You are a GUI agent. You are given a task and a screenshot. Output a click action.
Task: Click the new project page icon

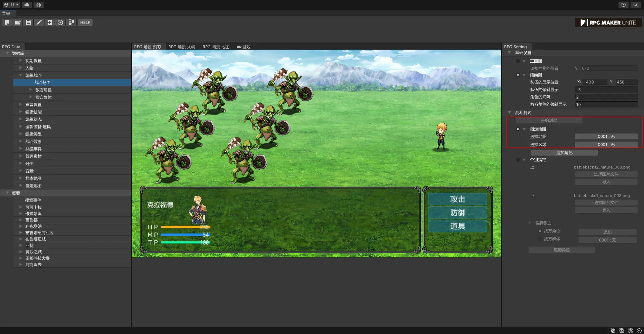pyautogui.click(x=7, y=22)
